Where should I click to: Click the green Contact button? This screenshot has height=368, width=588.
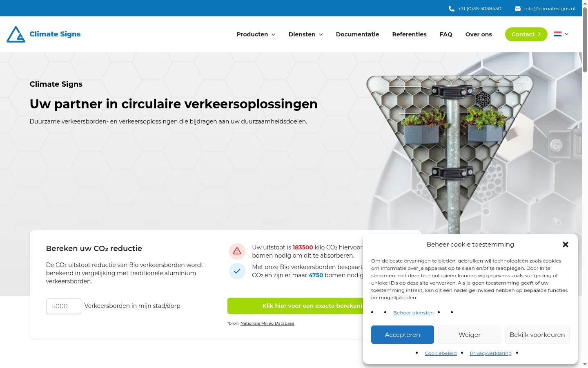point(526,34)
